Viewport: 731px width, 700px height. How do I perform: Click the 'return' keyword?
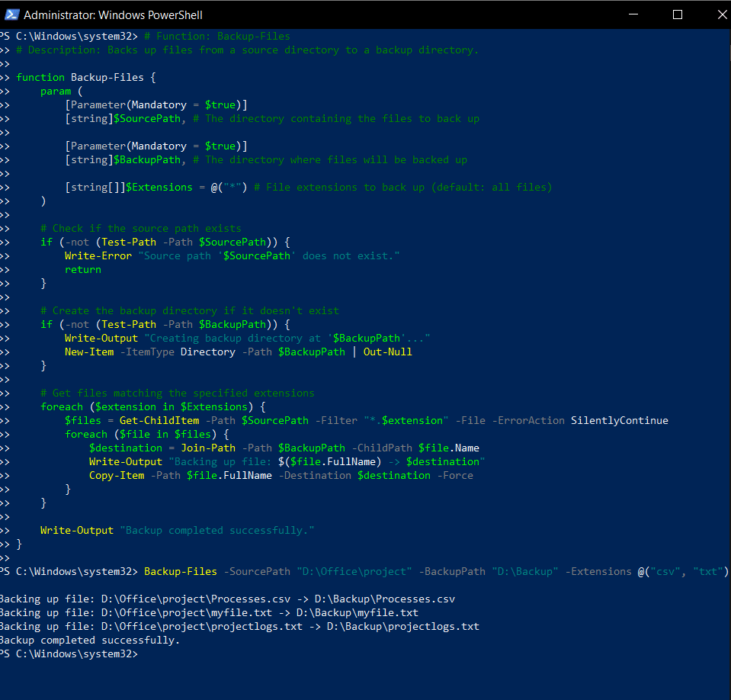83,270
